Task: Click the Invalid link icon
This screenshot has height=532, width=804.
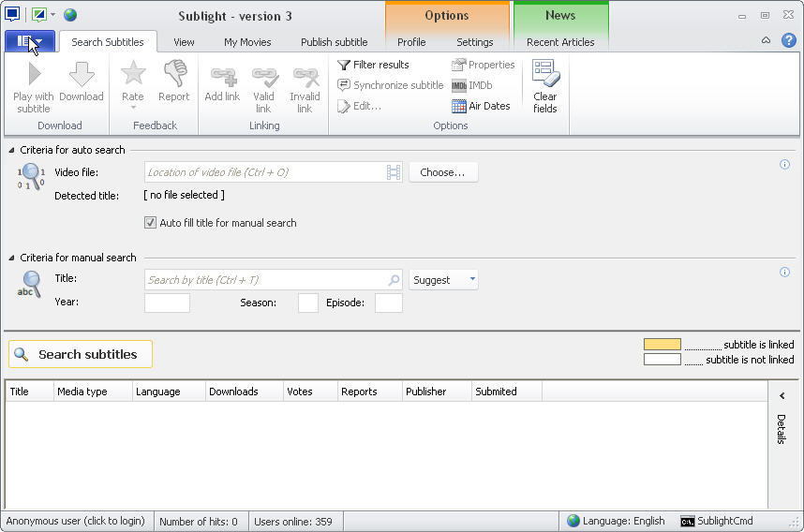Action: (305, 77)
